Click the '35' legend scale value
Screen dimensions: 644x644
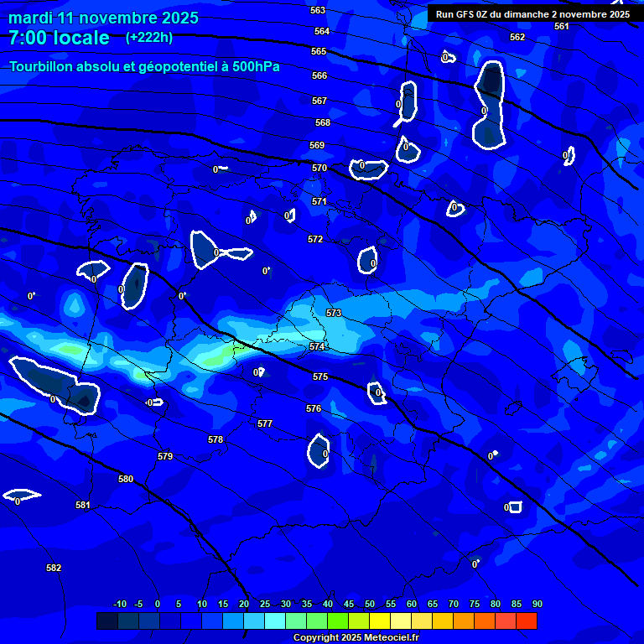coord(307,604)
